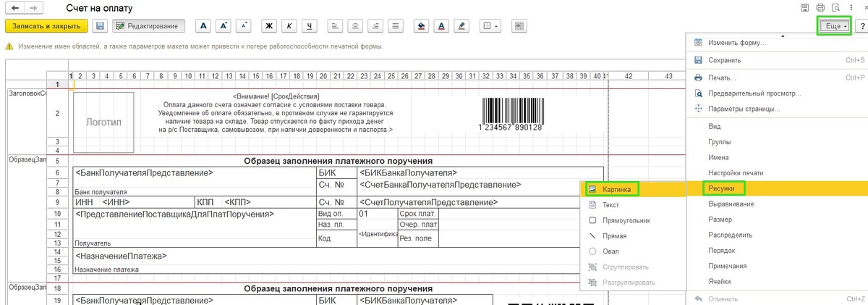Click Записать и закрыть button
Viewport: 868px width, 305px height.
point(46,25)
